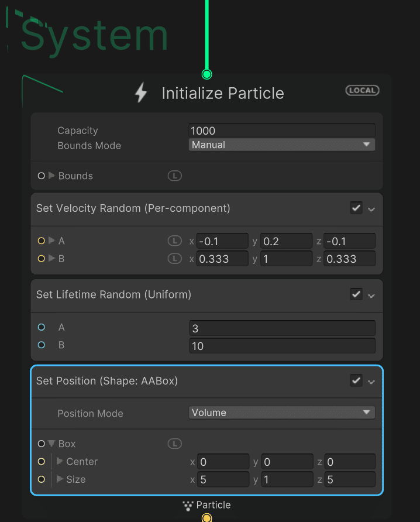
Task: Click the lightning bolt Initialize Particle icon
Action: point(141,93)
